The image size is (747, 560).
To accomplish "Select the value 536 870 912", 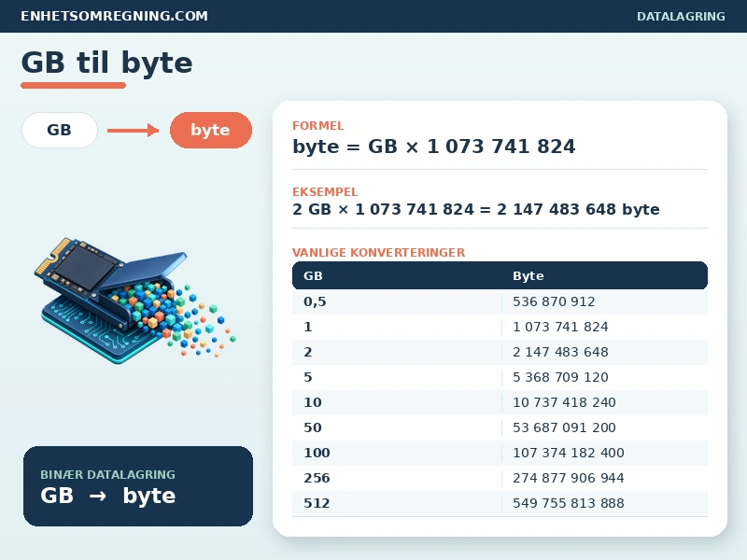I will 554,301.
